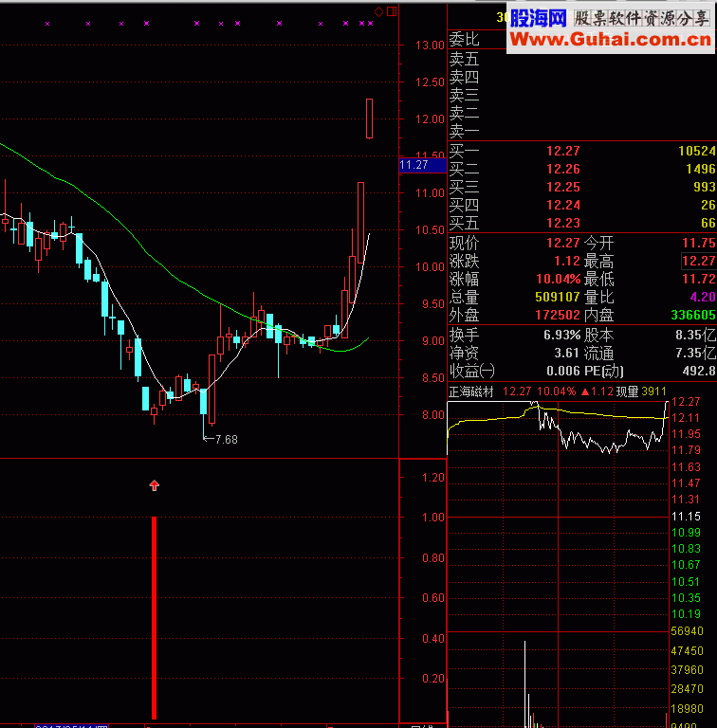717x728 pixels.
Task: Click the red split-window square icon above the chart
Action: click(392, 11)
